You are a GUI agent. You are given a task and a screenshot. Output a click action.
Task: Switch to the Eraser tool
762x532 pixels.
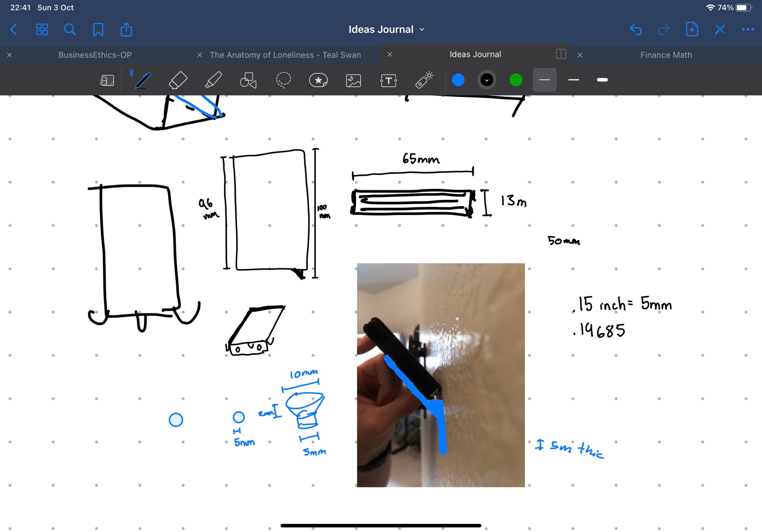177,80
